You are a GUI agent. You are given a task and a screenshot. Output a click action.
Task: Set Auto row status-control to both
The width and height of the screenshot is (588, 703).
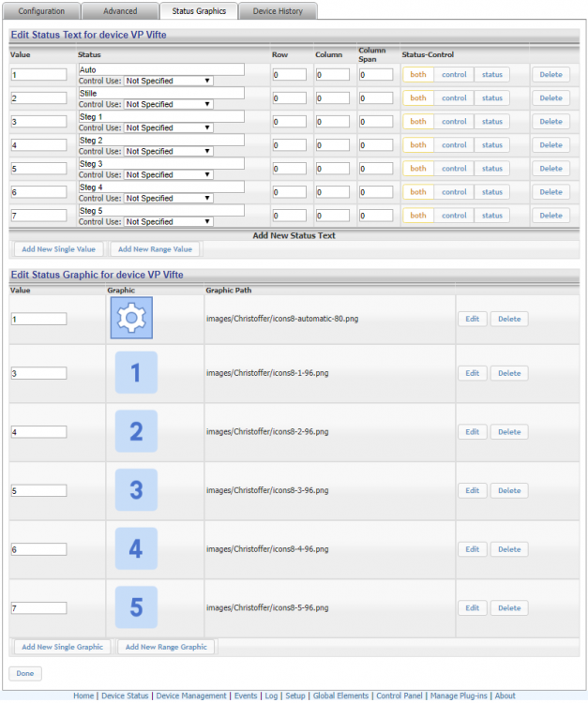point(418,74)
